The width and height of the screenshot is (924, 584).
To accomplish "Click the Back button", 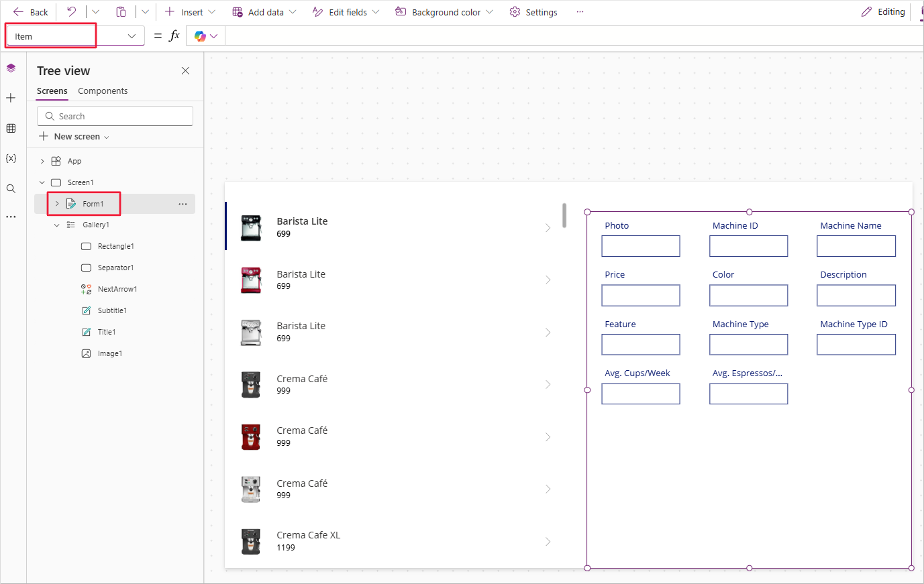I will pos(30,11).
